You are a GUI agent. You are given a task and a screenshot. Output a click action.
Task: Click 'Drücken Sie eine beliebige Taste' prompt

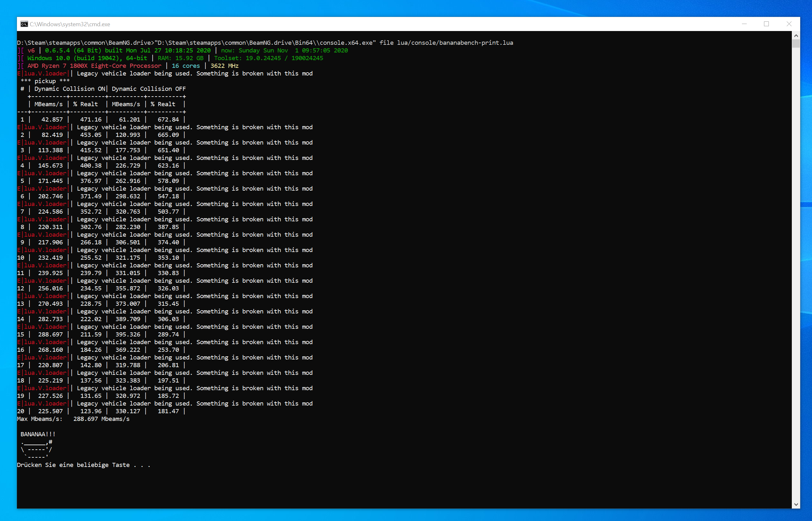pos(73,465)
